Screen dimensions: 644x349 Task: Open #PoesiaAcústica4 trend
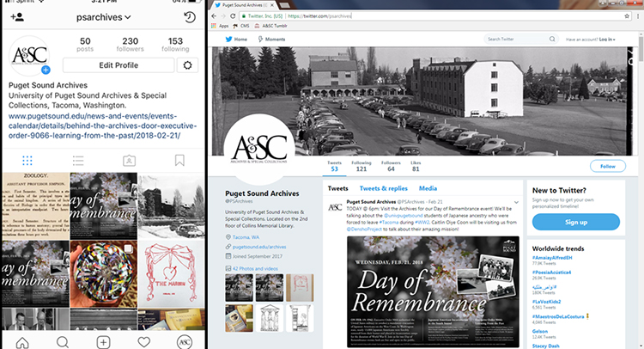[x=551, y=272]
